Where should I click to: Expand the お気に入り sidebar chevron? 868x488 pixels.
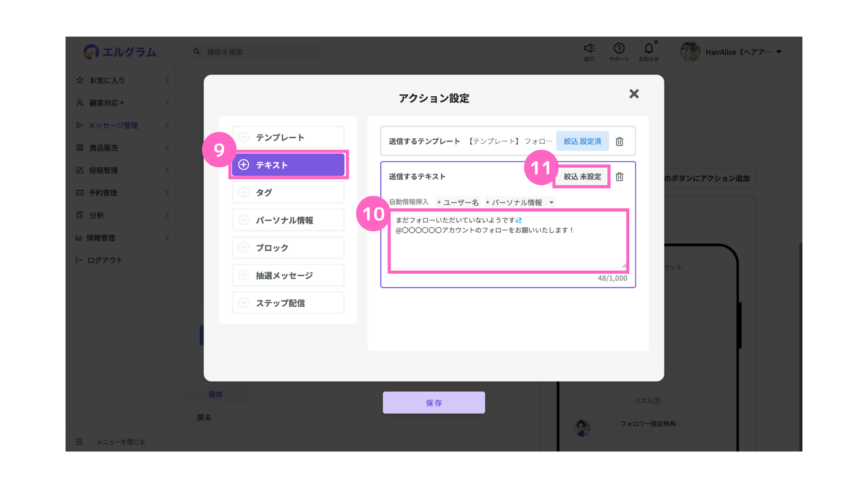tap(167, 80)
